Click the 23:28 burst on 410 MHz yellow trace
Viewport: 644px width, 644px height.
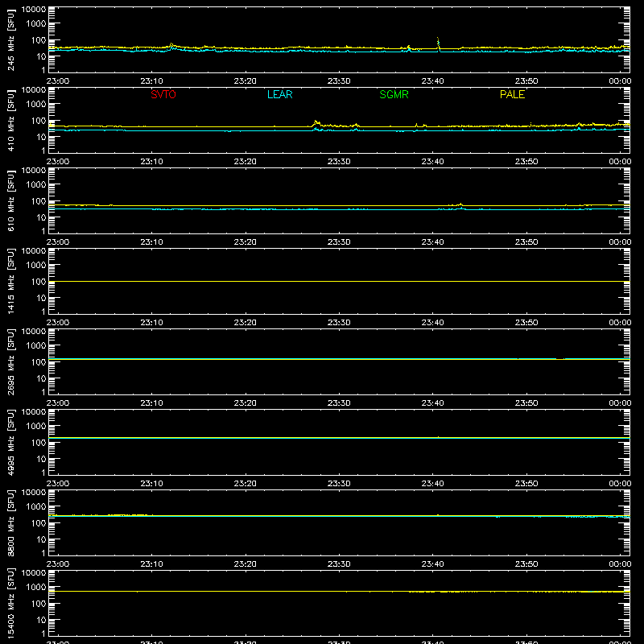click(316, 123)
